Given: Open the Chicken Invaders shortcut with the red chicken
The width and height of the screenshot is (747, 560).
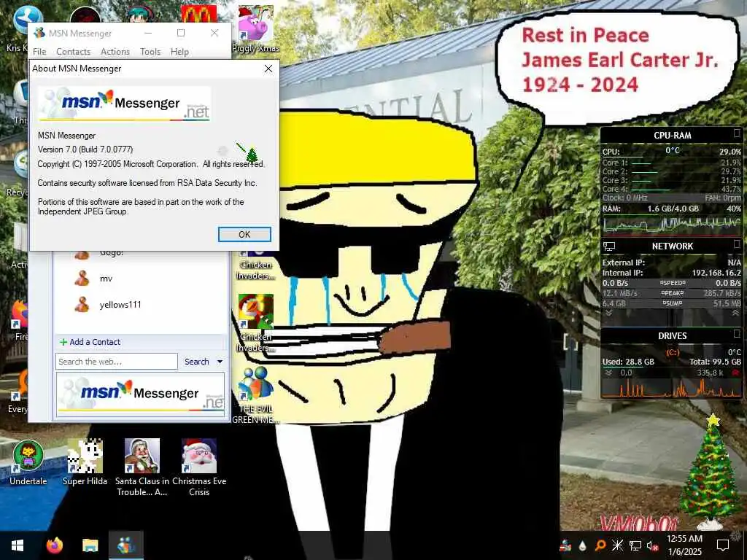Looking at the screenshot, I should 256,323.
